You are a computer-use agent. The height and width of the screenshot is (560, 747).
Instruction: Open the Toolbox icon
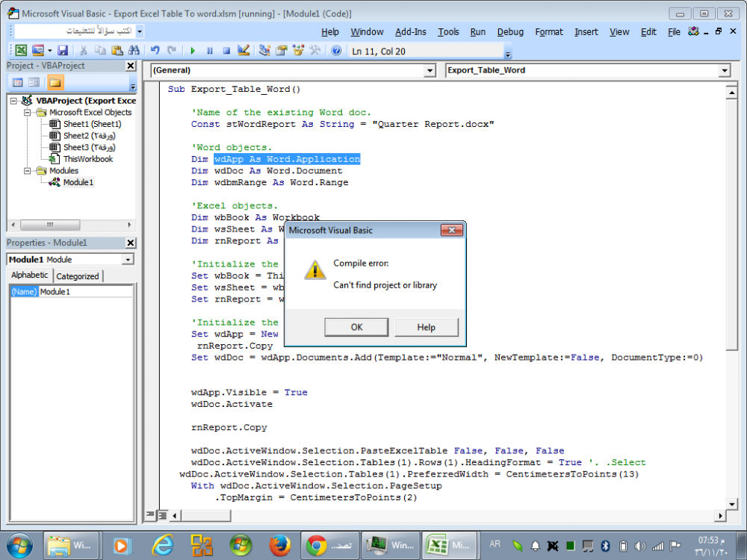click(x=315, y=51)
